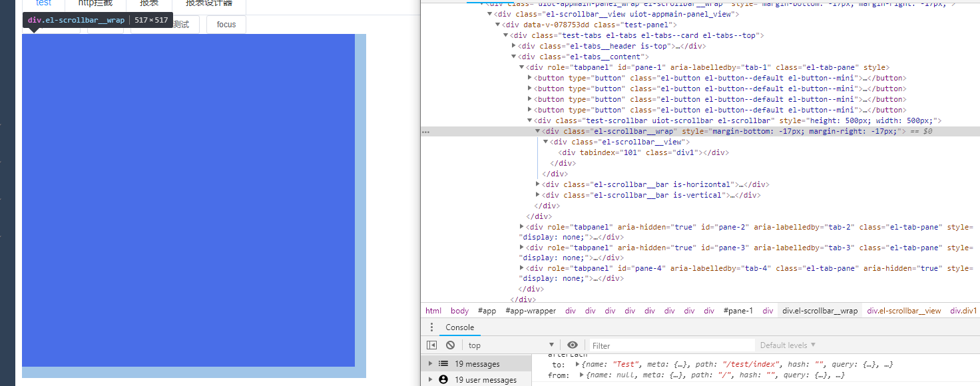Click the '19 user messages' label text

486,380
